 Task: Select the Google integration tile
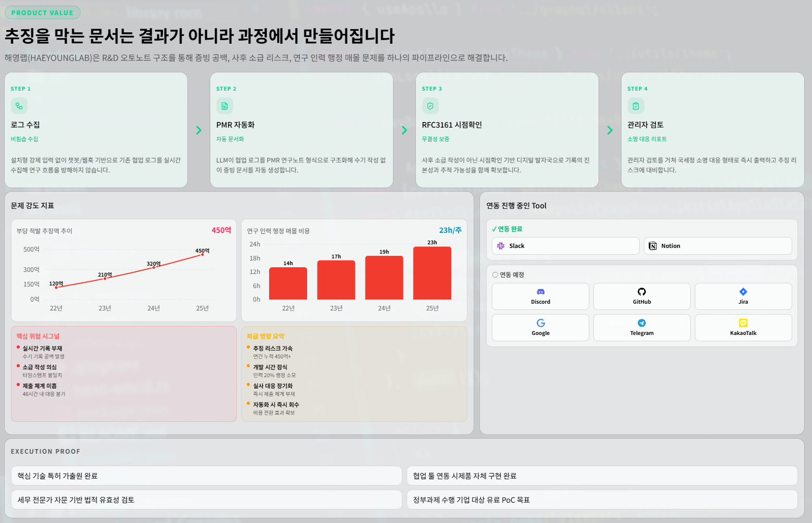click(540, 328)
